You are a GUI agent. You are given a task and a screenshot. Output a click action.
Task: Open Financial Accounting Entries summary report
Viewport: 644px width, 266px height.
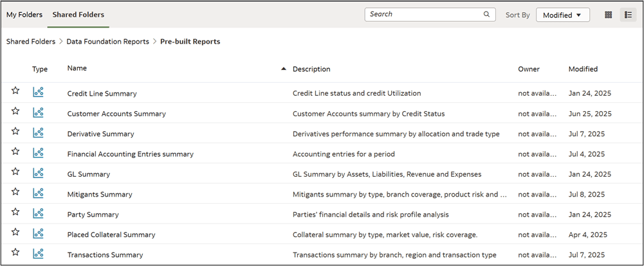tap(130, 154)
